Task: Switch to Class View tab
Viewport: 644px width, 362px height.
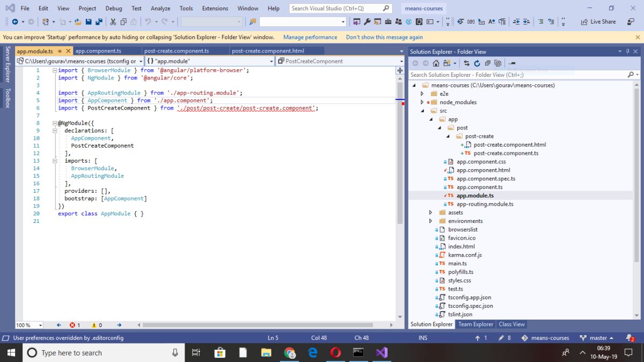Action: tap(511, 324)
